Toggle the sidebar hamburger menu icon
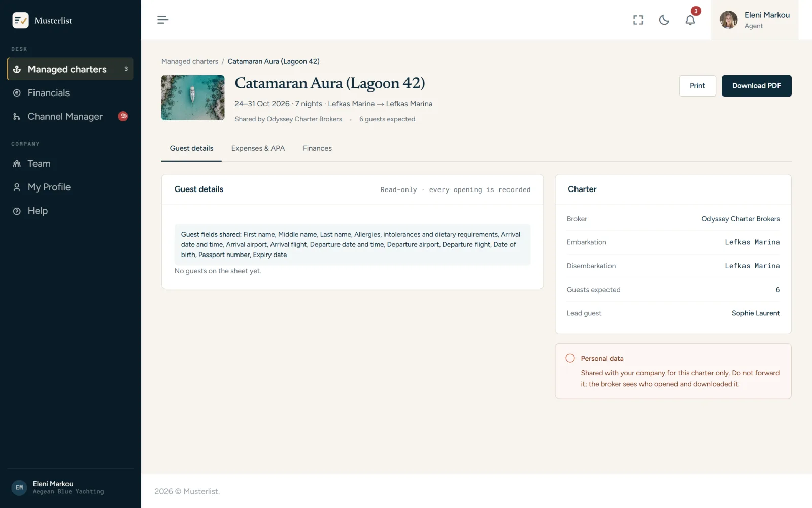The height and width of the screenshot is (508, 812). [x=162, y=20]
